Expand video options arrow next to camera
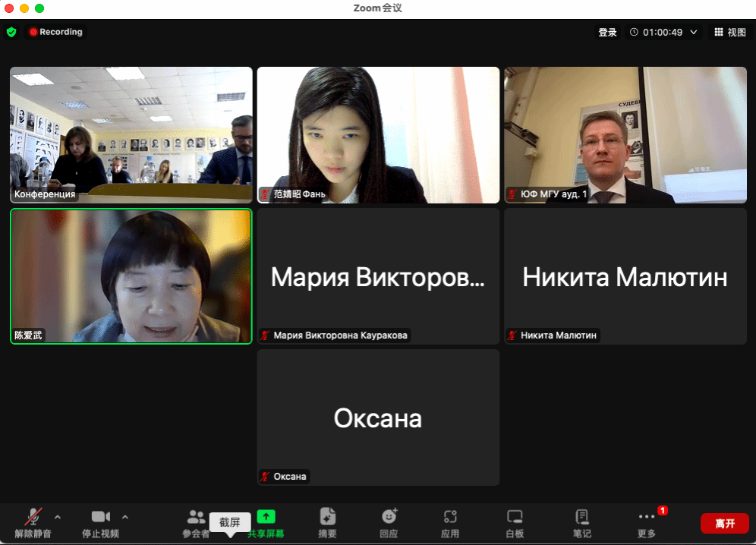 pyautogui.click(x=125, y=517)
